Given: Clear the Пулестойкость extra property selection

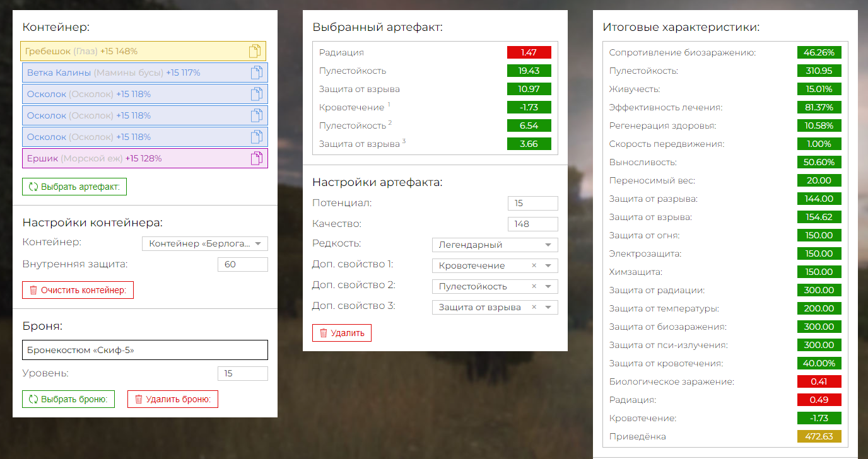Looking at the screenshot, I should coord(534,286).
